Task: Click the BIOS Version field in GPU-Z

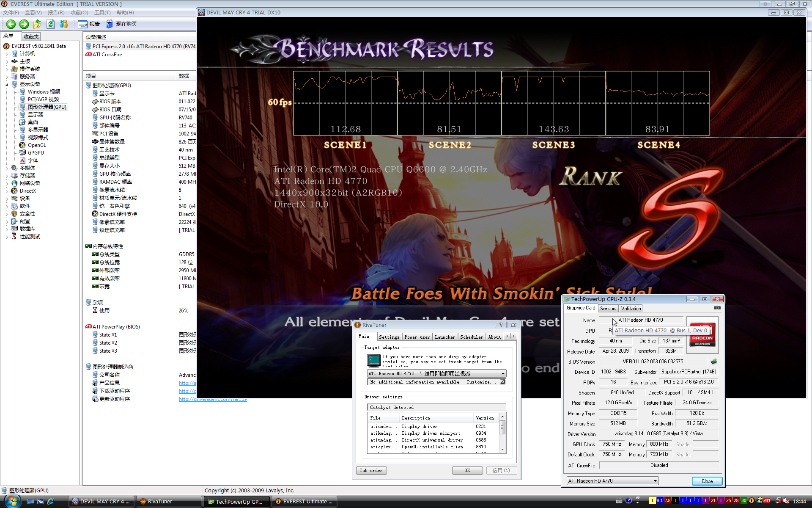Action: 653,362
